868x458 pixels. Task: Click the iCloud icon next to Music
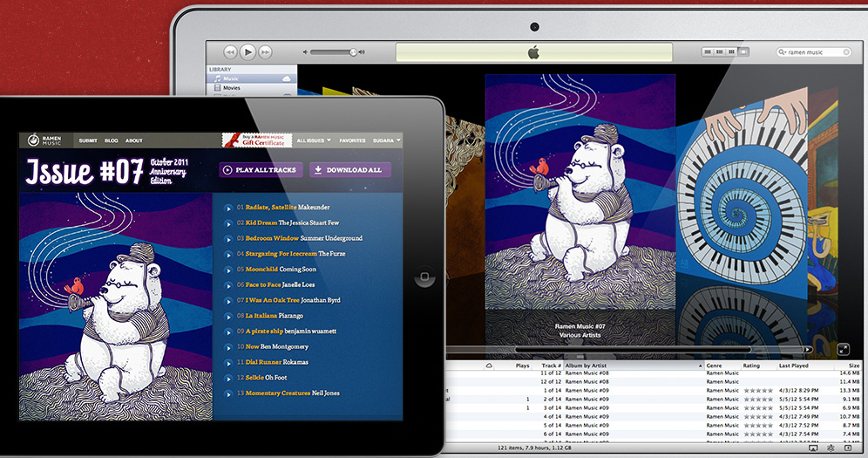point(286,79)
